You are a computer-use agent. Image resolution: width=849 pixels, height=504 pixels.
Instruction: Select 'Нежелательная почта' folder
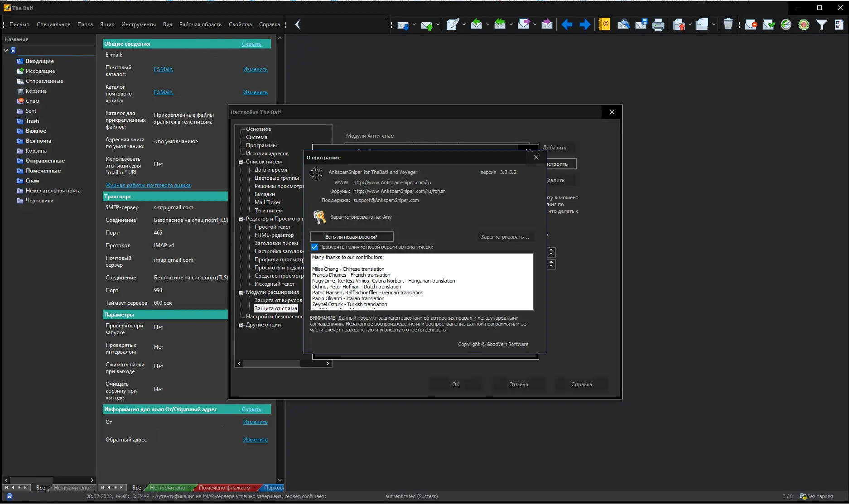pyautogui.click(x=53, y=191)
